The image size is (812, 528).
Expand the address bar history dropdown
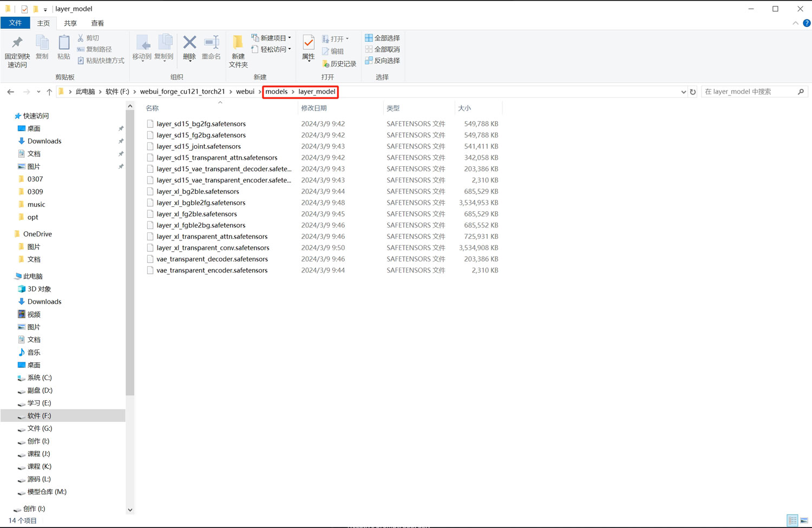[x=683, y=92]
